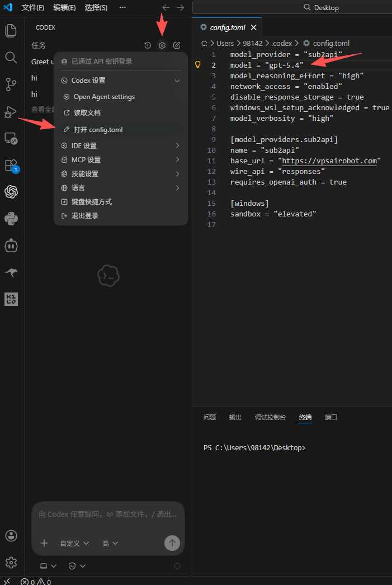Screen dimensions: 392x585
Task: Open the 高 reasoning level dropdown
Action: point(110,543)
